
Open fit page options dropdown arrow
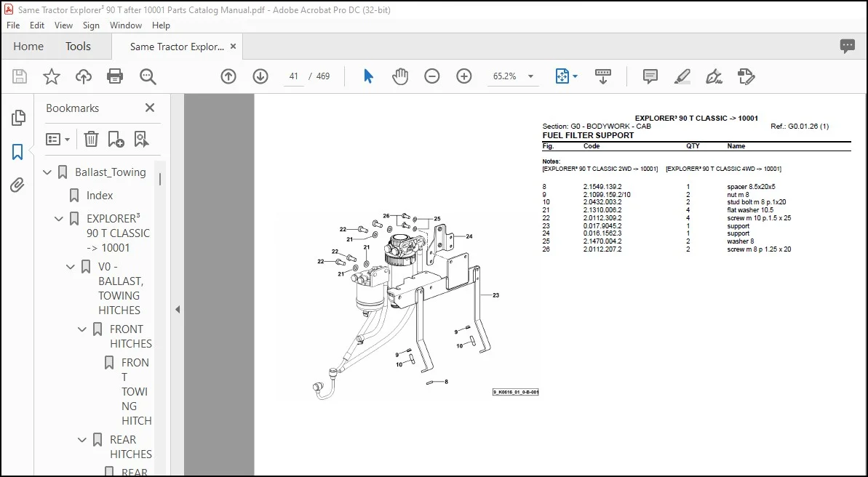(575, 76)
